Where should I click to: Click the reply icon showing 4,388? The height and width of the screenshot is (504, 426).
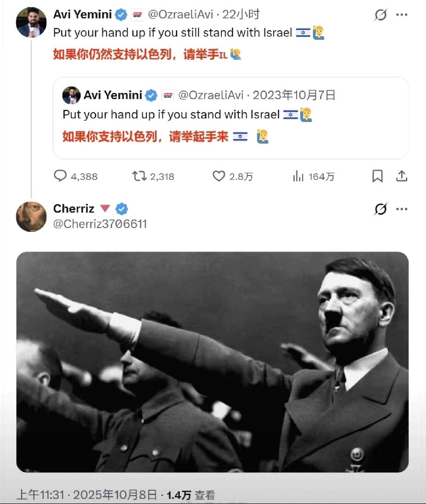click(x=60, y=176)
